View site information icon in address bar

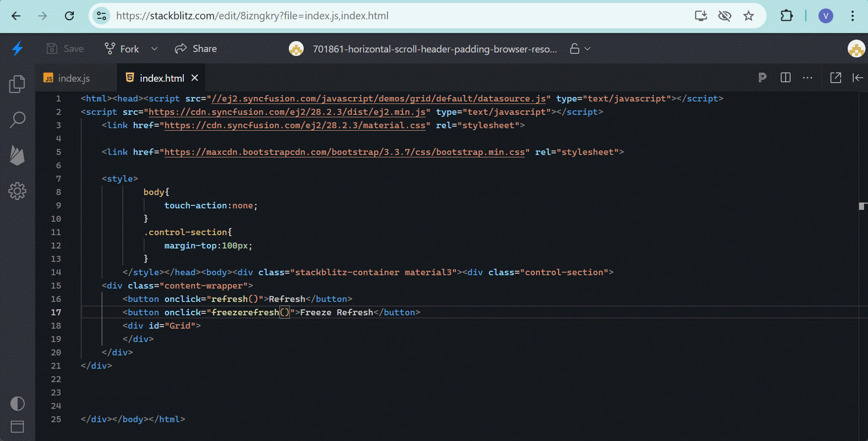pos(102,16)
